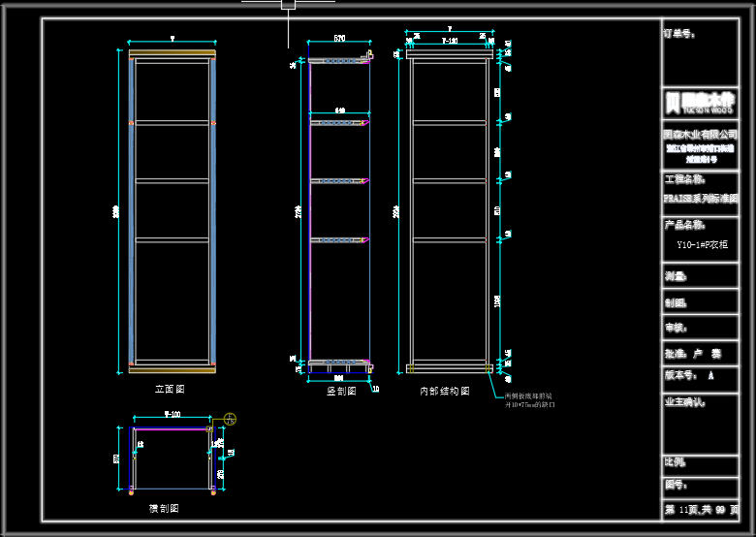Select the 竖剖图 section title
This screenshot has width=756, height=537.
(341, 391)
